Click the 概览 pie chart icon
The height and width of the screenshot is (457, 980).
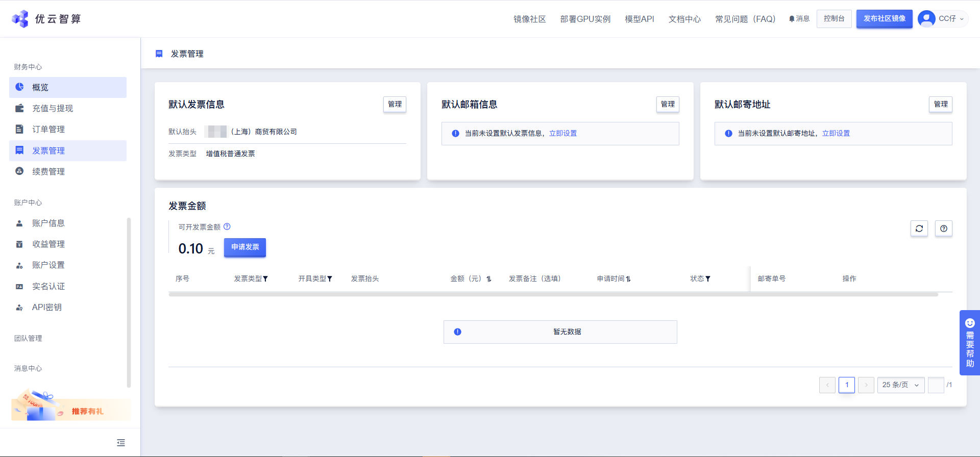19,87
